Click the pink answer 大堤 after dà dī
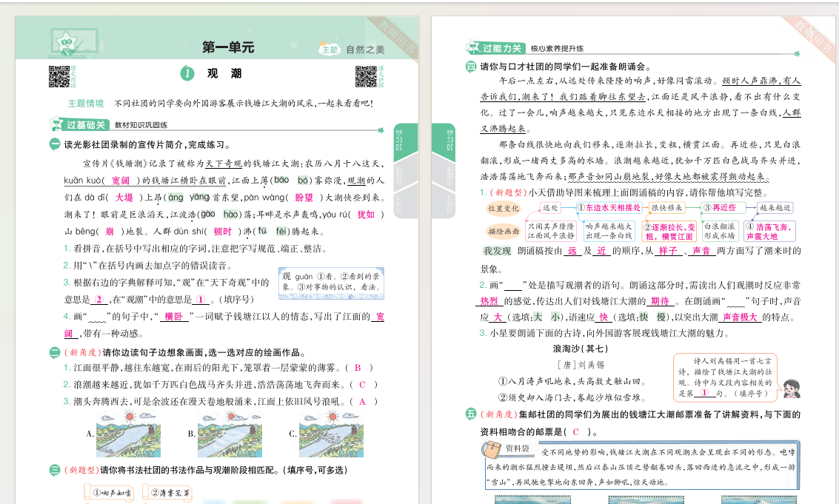The height and width of the screenshot is (504, 839). pyautogui.click(x=124, y=198)
